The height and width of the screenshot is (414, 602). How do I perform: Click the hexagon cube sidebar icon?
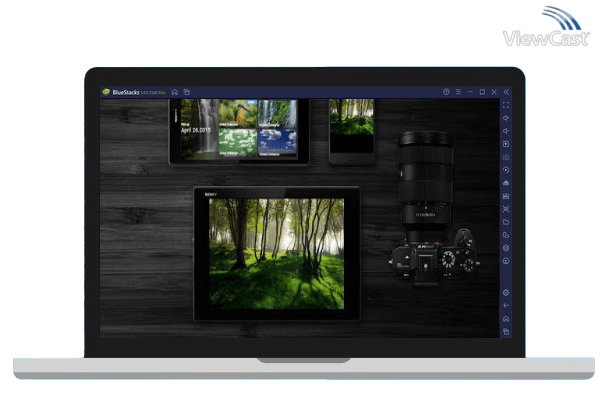pyautogui.click(x=506, y=248)
